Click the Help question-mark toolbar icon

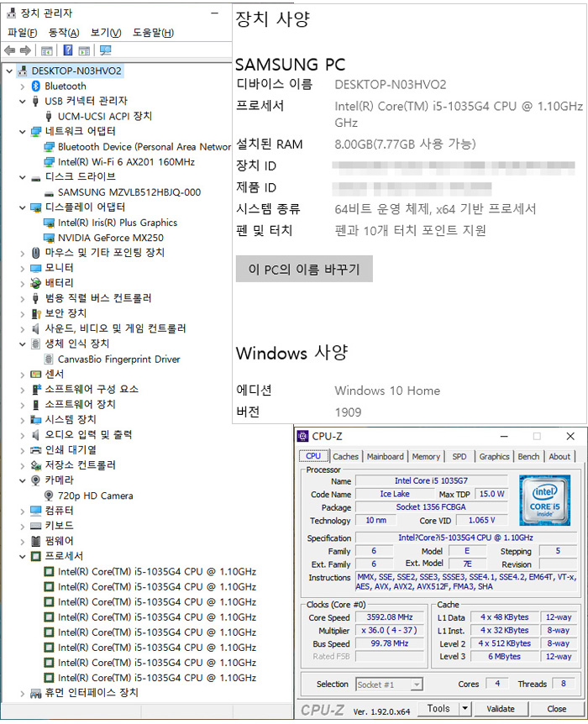pos(68,50)
